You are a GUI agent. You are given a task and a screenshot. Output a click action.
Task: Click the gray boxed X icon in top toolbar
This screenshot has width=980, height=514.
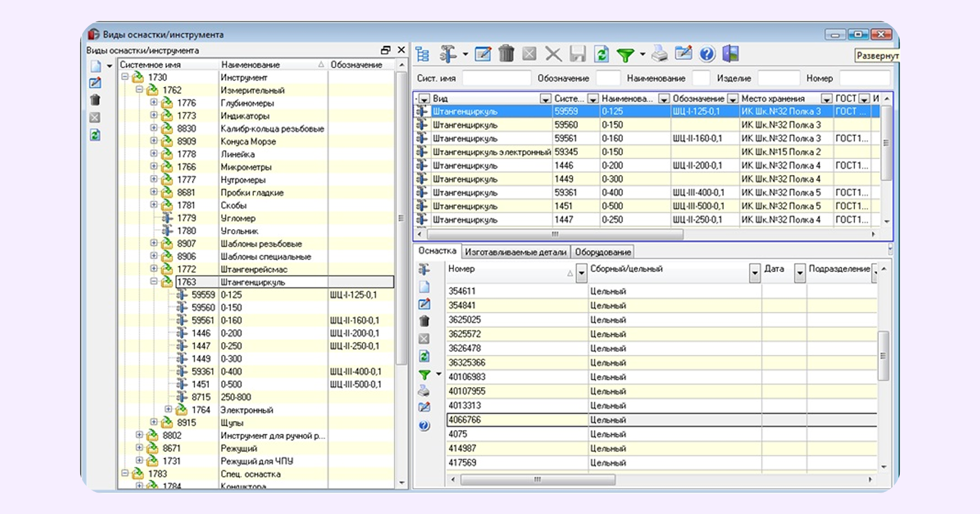pyautogui.click(x=530, y=54)
